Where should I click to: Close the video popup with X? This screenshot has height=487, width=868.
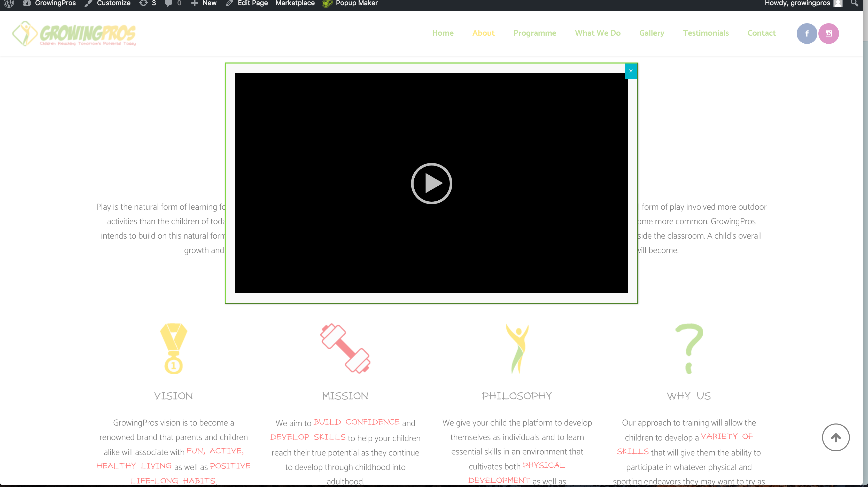(631, 71)
